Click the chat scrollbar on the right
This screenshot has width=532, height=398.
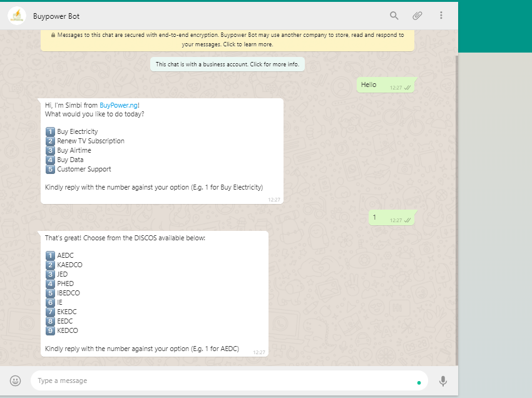click(x=456, y=210)
